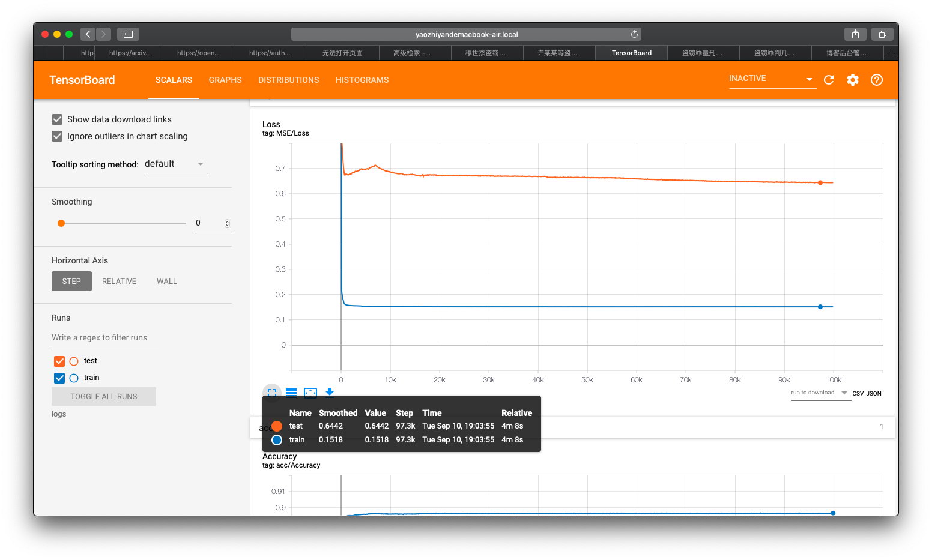Click the orange test run color circle
The height and width of the screenshot is (560, 932).
tap(74, 361)
